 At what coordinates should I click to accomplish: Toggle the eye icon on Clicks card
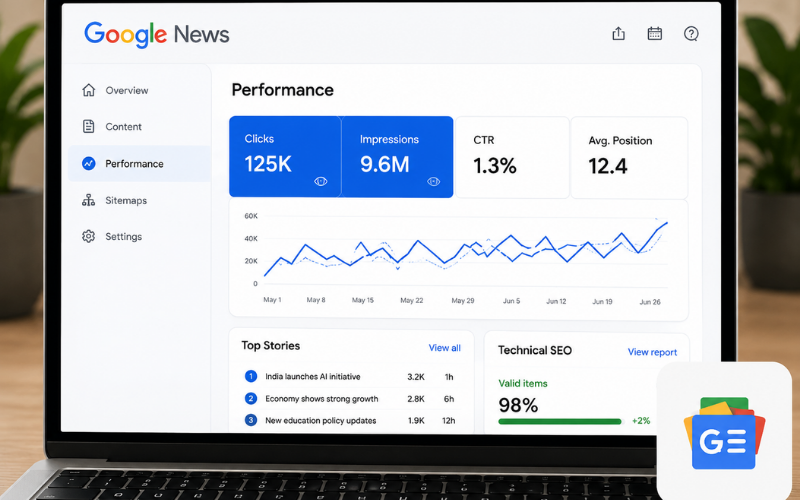(320, 182)
